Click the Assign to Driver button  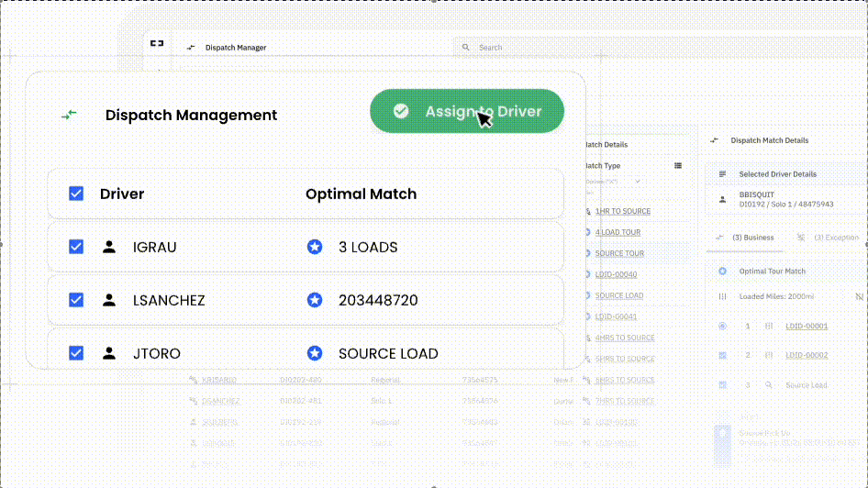(466, 111)
